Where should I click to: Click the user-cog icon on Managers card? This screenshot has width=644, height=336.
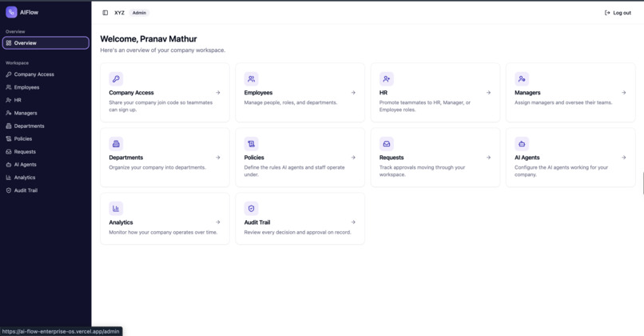pos(522,78)
